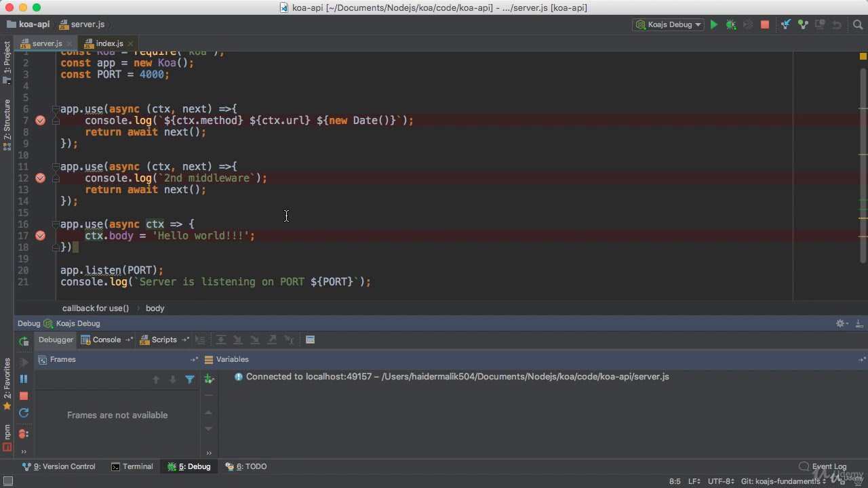Run Koajs Debug with the green play icon
This screenshot has width=868, height=488.
click(x=713, y=24)
